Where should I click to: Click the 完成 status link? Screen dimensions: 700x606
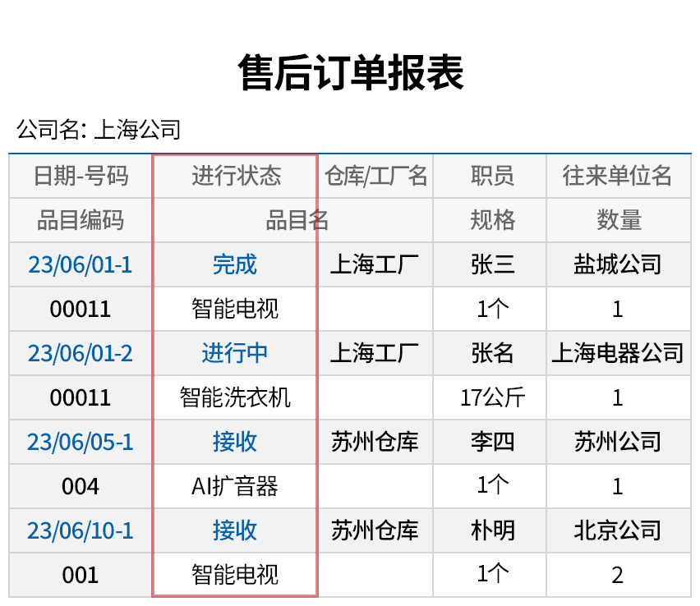pyautogui.click(x=235, y=264)
